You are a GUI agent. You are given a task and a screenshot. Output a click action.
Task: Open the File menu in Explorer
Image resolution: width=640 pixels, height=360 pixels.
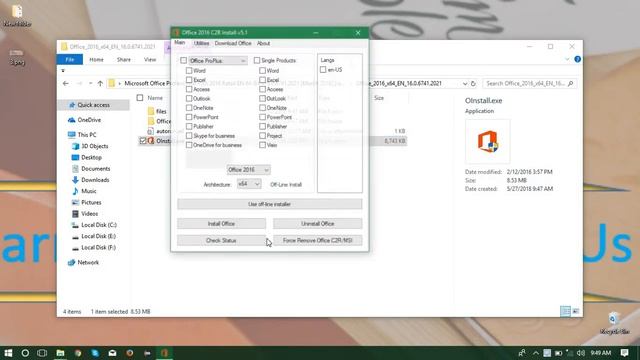[x=70, y=60]
